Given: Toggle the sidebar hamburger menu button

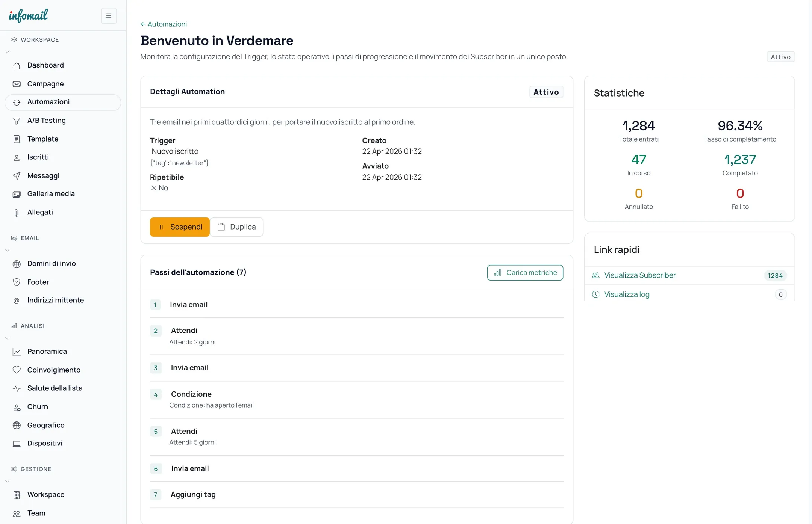Looking at the screenshot, I should (x=109, y=16).
